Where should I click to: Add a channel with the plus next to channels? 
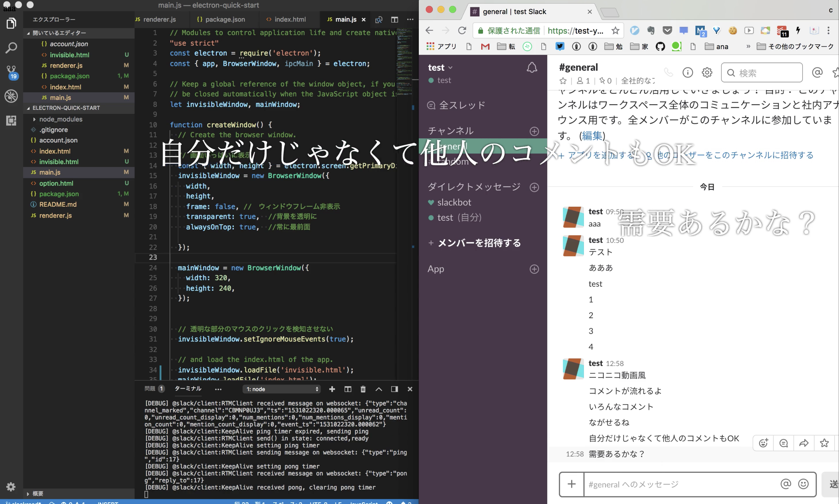point(534,131)
